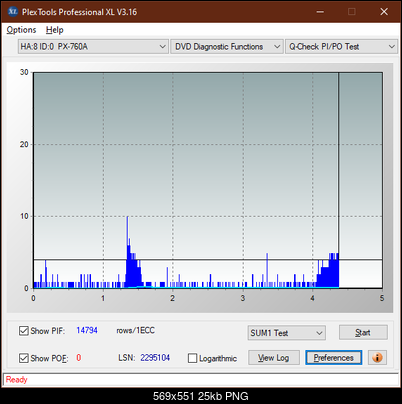
Task: Open the Options menu
Action: pyautogui.click(x=21, y=30)
